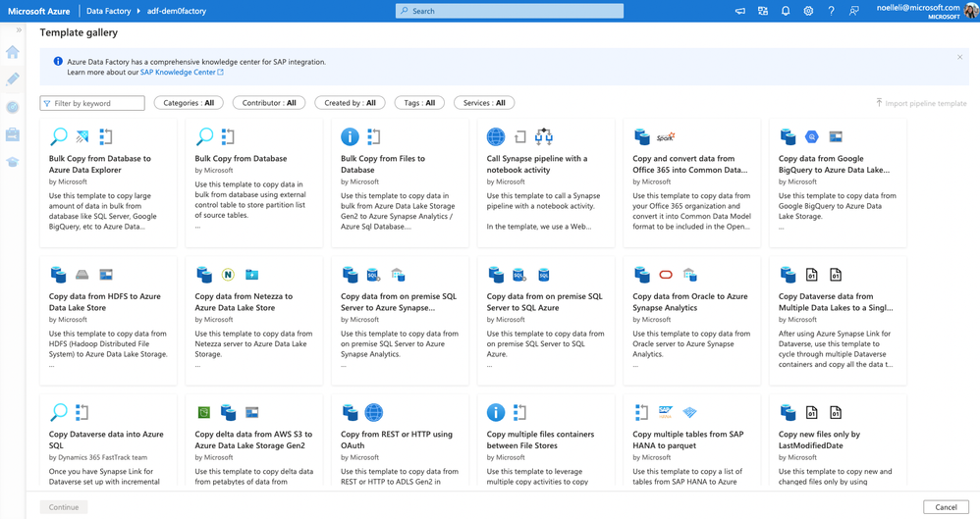Open the Services filter dropdown
The width and height of the screenshot is (980, 519).
point(484,103)
